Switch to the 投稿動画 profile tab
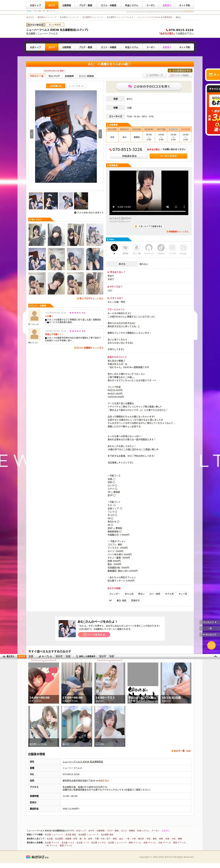Screen dimensions: 220x868 [69, 76]
